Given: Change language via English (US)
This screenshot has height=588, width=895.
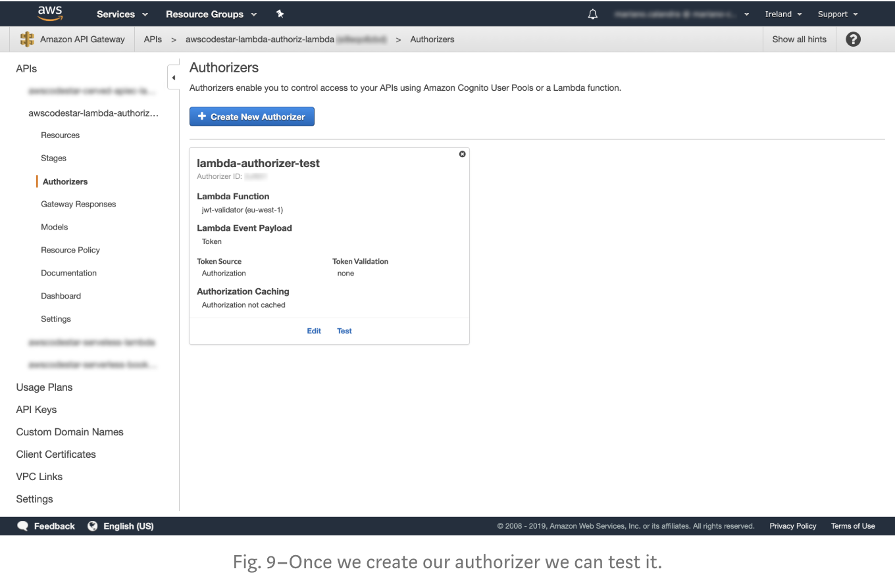Looking at the screenshot, I should [128, 526].
